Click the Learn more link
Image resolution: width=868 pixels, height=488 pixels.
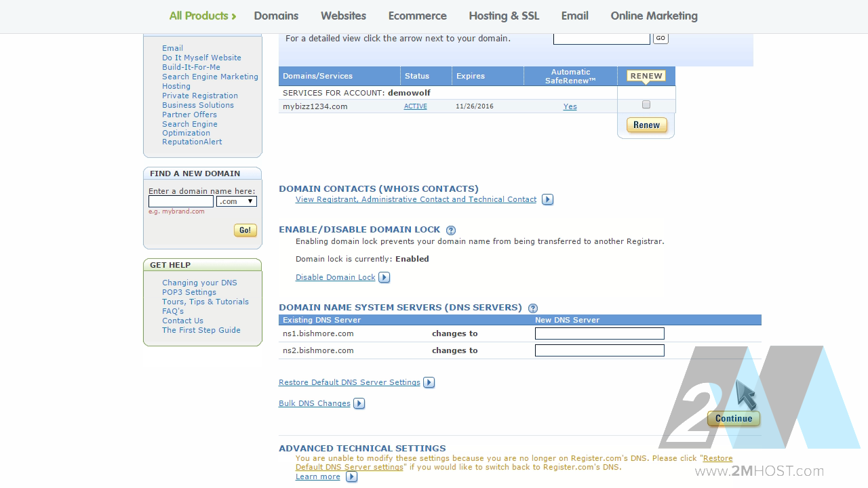pos(318,476)
